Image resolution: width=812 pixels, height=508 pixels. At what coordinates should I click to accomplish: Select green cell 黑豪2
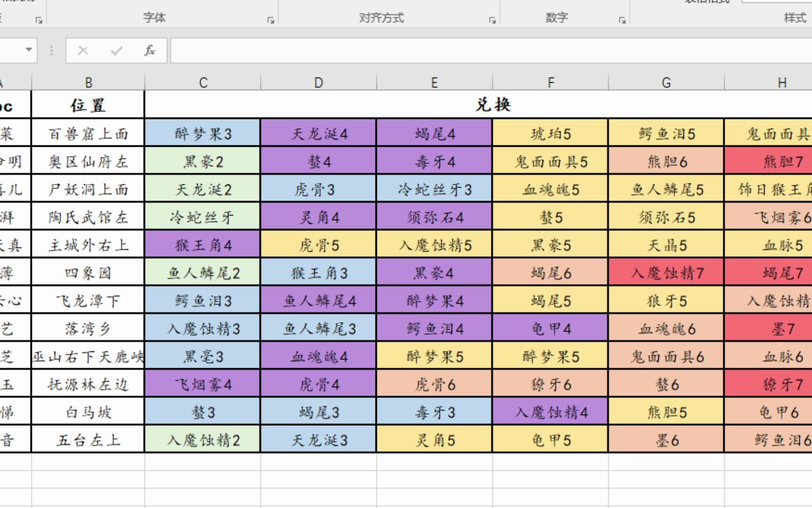click(x=203, y=161)
